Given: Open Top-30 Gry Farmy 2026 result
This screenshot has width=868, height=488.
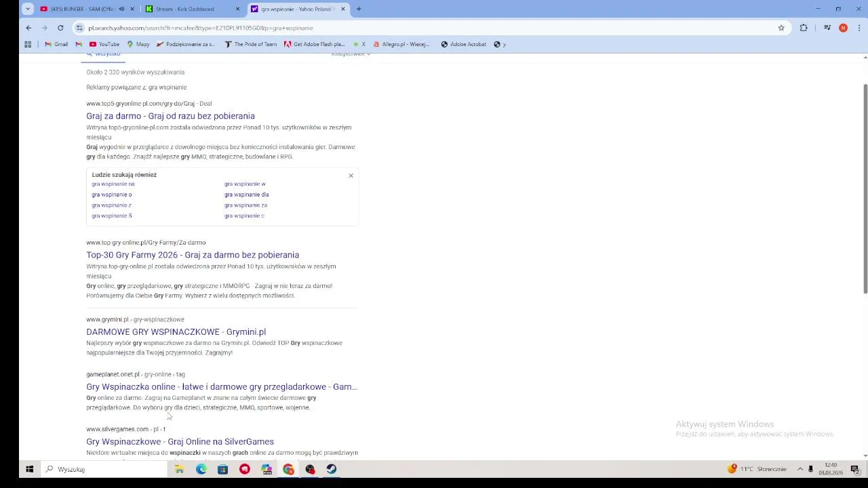Looking at the screenshot, I should (x=193, y=255).
